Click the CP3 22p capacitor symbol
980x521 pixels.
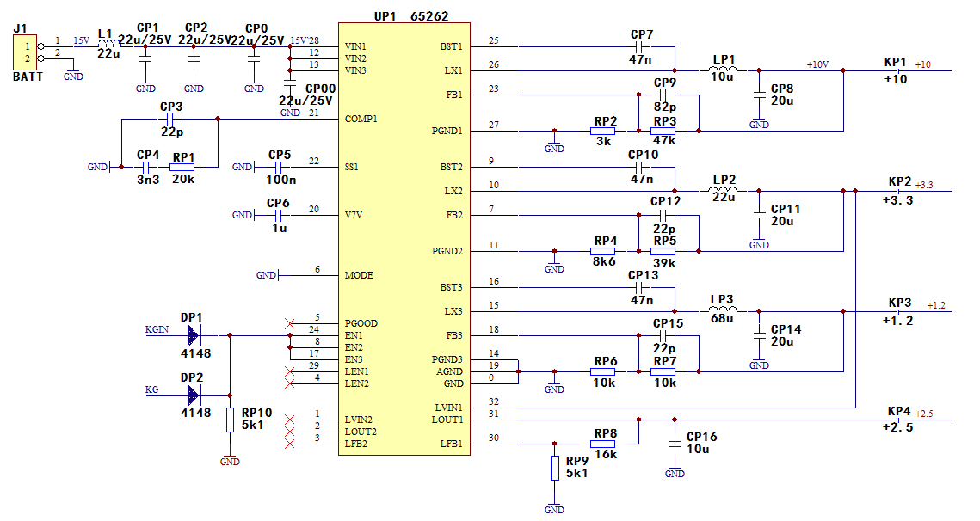[169, 119]
